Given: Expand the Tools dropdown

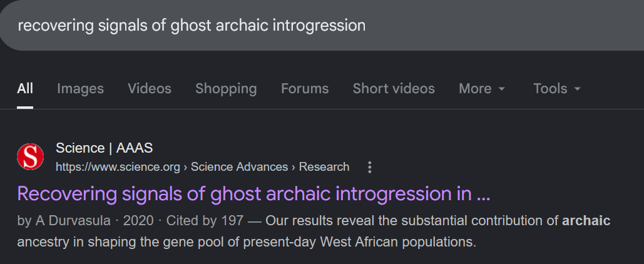Looking at the screenshot, I should [557, 88].
